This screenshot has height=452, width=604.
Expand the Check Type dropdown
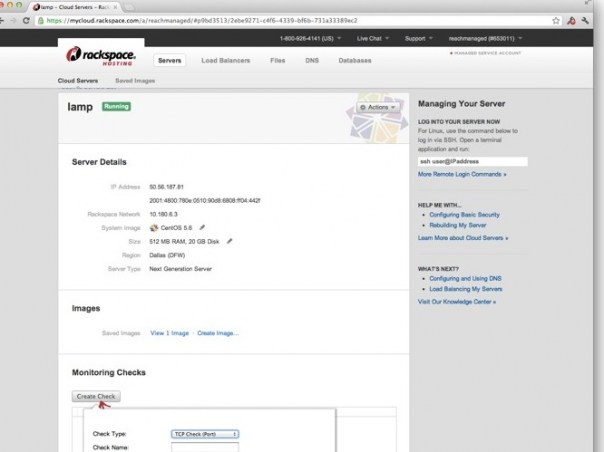click(x=204, y=434)
